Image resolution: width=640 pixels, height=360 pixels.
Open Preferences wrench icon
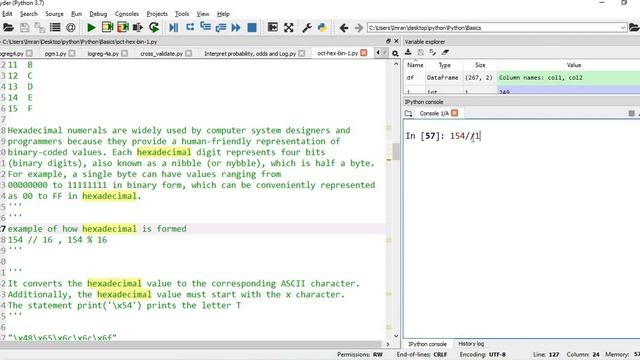click(x=307, y=28)
